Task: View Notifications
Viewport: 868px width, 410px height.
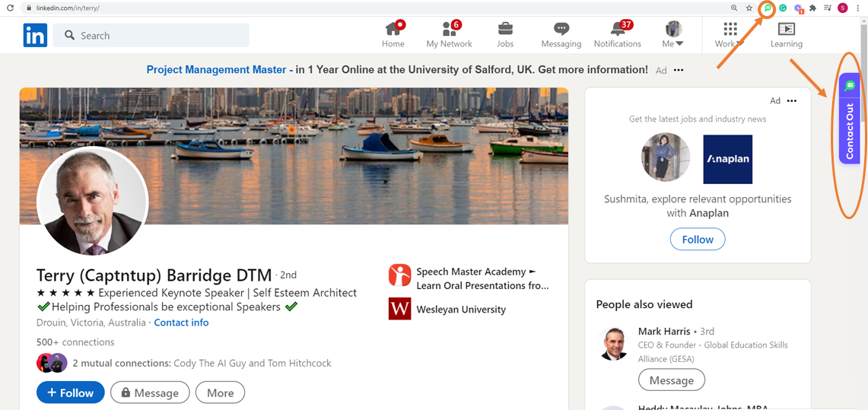Action: (x=617, y=34)
